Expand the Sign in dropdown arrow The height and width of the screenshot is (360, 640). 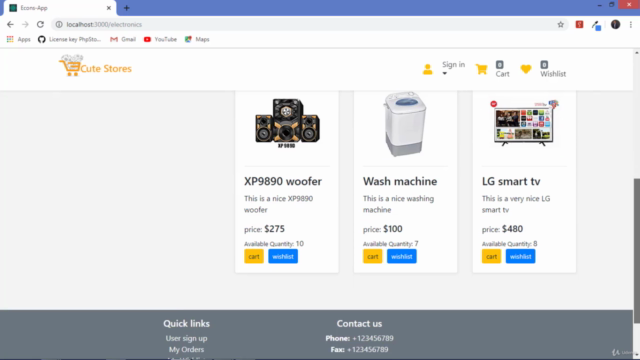pyautogui.click(x=444, y=73)
